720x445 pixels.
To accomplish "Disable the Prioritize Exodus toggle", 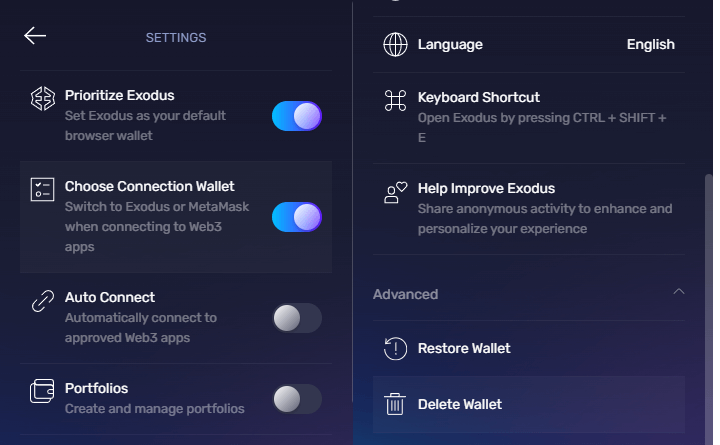I will 297,116.
